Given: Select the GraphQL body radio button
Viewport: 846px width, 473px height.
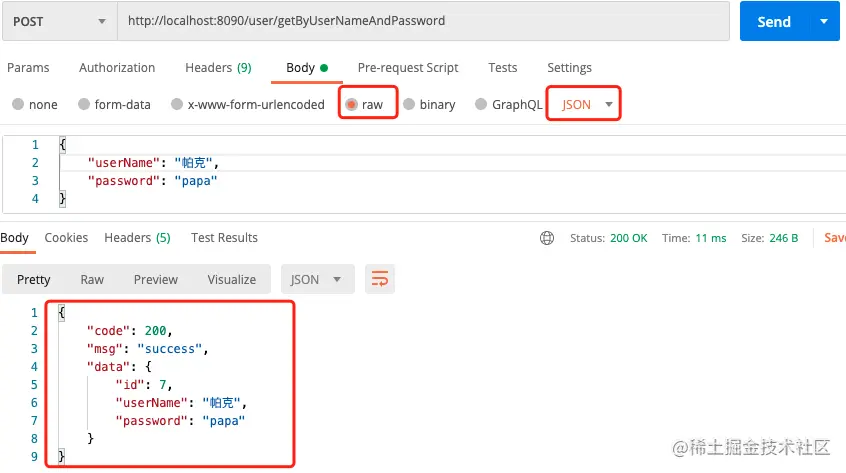Looking at the screenshot, I should coord(481,104).
